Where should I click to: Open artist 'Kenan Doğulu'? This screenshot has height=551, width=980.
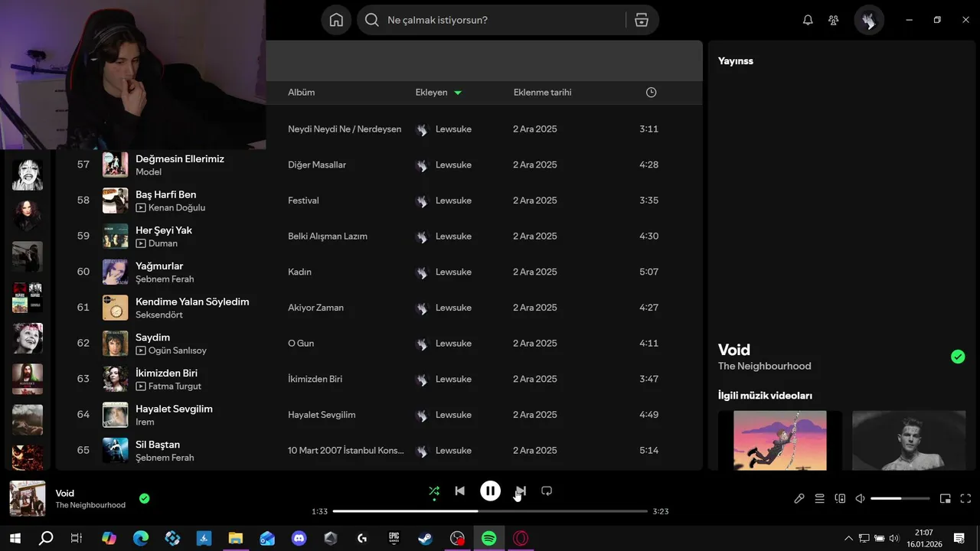(x=177, y=208)
